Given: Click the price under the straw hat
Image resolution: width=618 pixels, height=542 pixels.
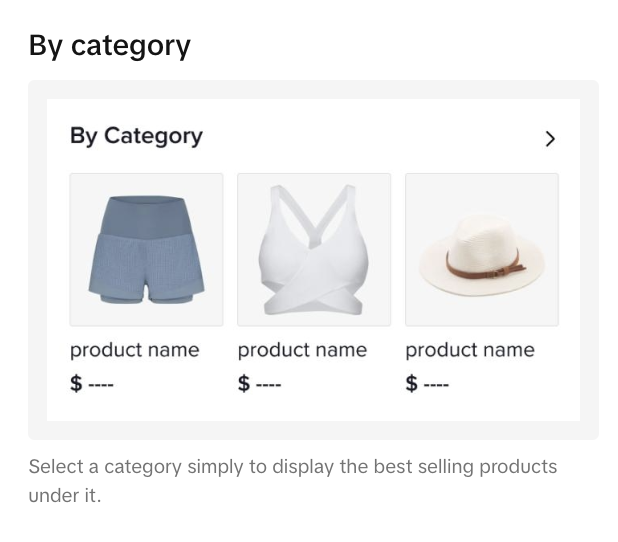Looking at the screenshot, I should click(427, 384).
